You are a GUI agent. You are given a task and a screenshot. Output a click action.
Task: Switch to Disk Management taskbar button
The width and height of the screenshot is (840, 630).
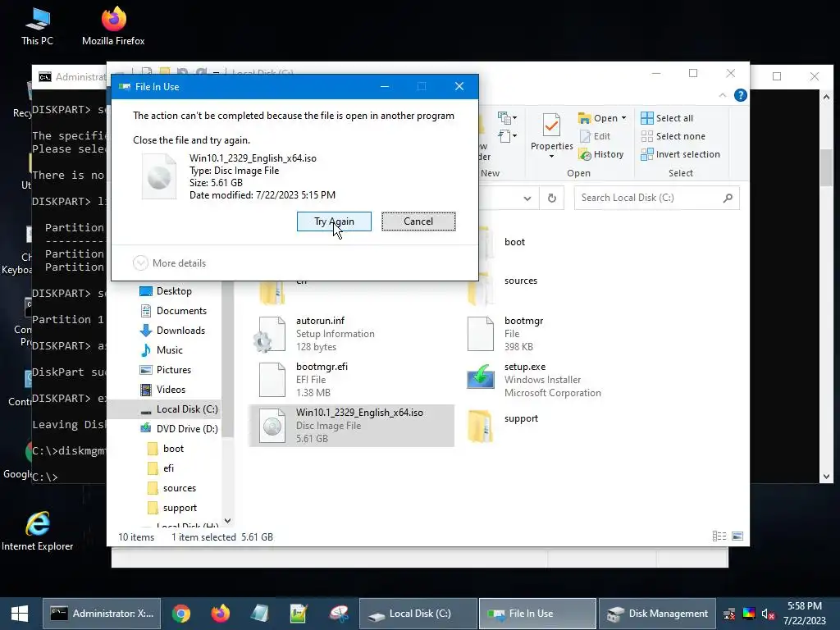tap(657, 614)
